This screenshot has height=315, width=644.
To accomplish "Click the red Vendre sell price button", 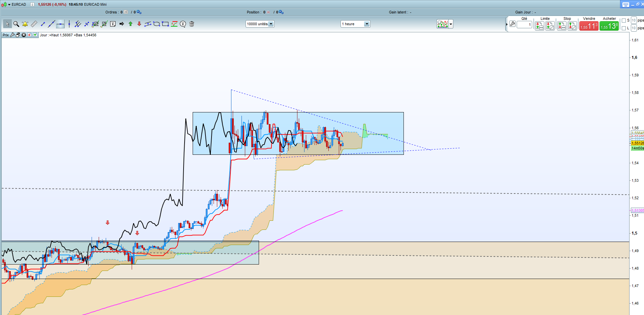I will [589, 26].
